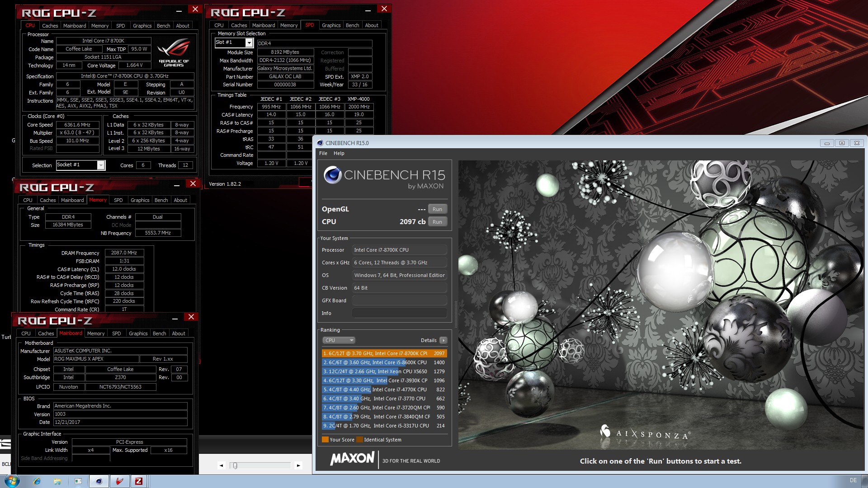Select ranking row i5-8600K 1400
Viewport: 868px width, 488px height.
[384, 362]
